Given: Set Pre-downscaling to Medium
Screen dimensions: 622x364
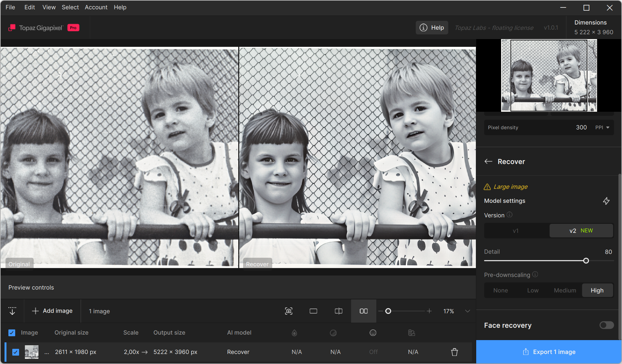Looking at the screenshot, I should [x=565, y=290].
